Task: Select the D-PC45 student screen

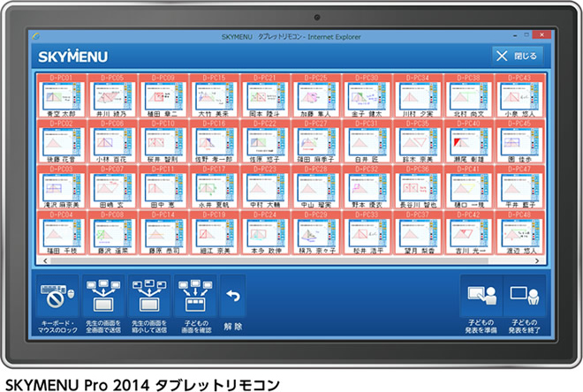Action: (x=519, y=141)
